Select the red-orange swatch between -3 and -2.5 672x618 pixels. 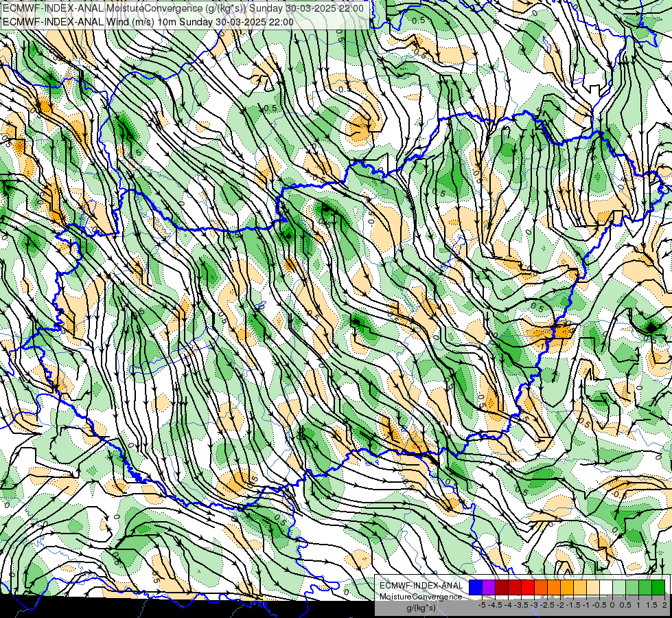point(541,587)
